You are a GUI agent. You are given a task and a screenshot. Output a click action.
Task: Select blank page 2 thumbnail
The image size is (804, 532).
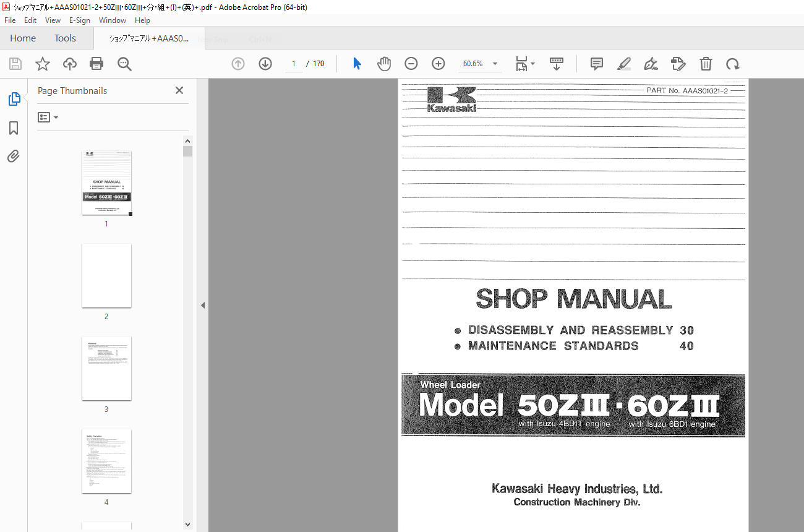coord(106,275)
